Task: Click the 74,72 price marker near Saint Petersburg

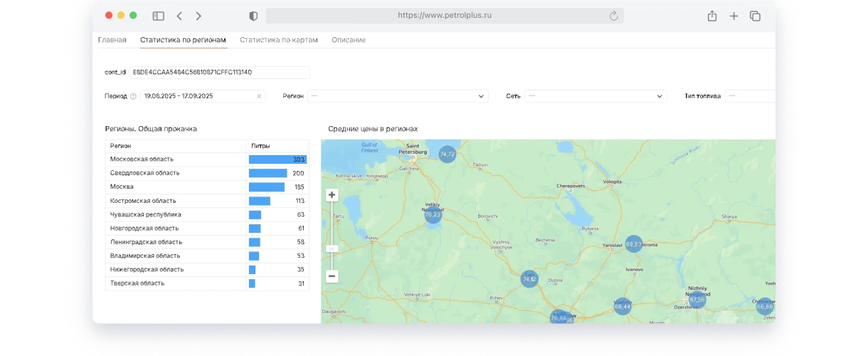Action: point(447,154)
